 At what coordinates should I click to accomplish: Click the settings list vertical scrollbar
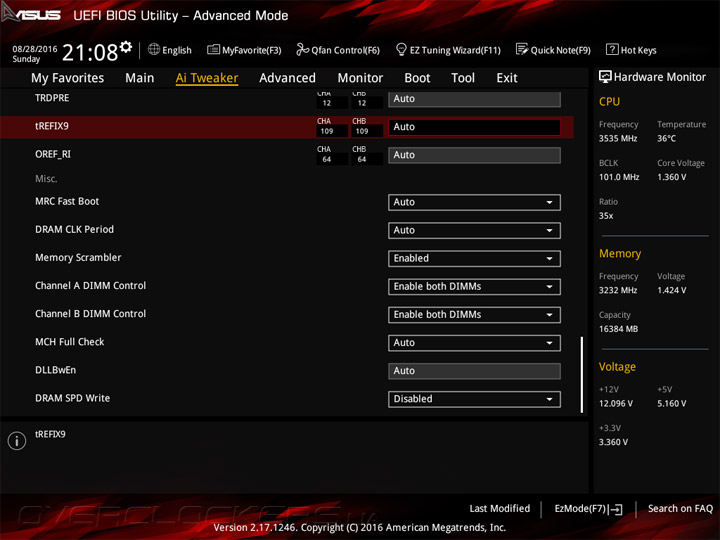(x=582, y=374)
